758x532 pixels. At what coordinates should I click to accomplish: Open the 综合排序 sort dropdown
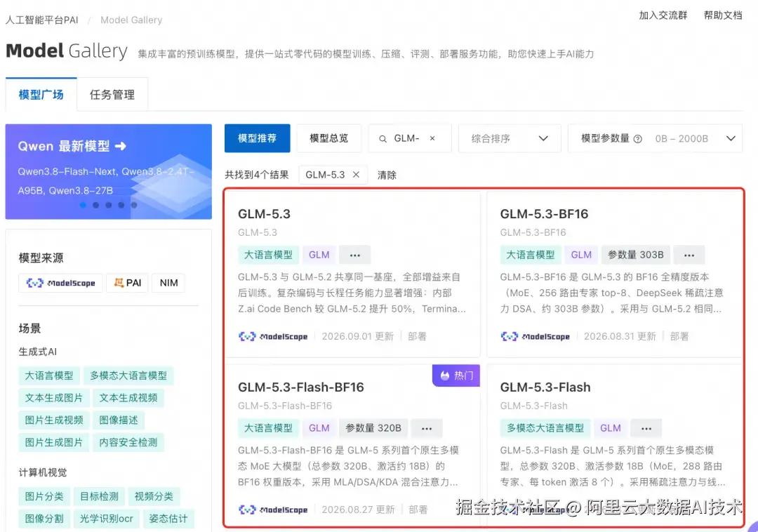(510, 139)
